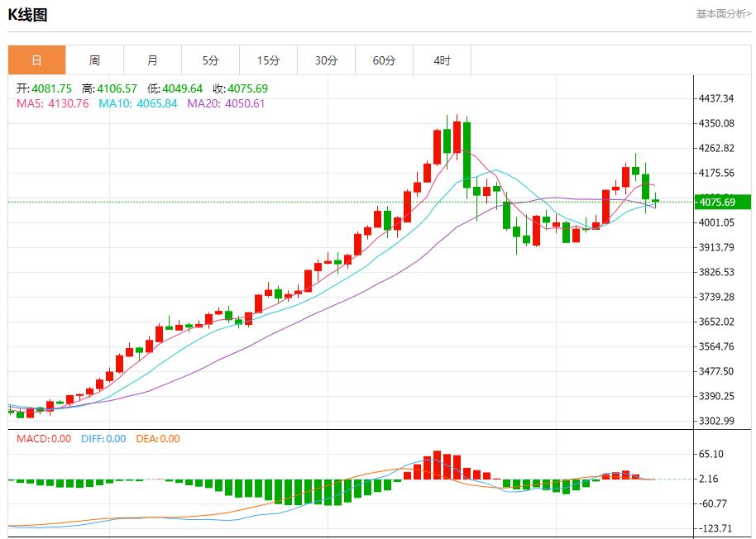756x539 pixels.
Task: Click the DIFF:0.00 legend label
Action: (x=103, y=439)
